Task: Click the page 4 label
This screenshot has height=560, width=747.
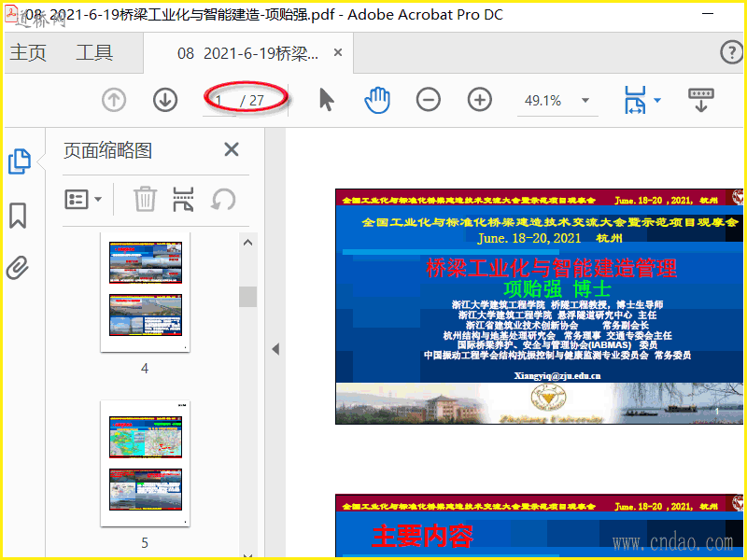Action: tap(145, 369)
